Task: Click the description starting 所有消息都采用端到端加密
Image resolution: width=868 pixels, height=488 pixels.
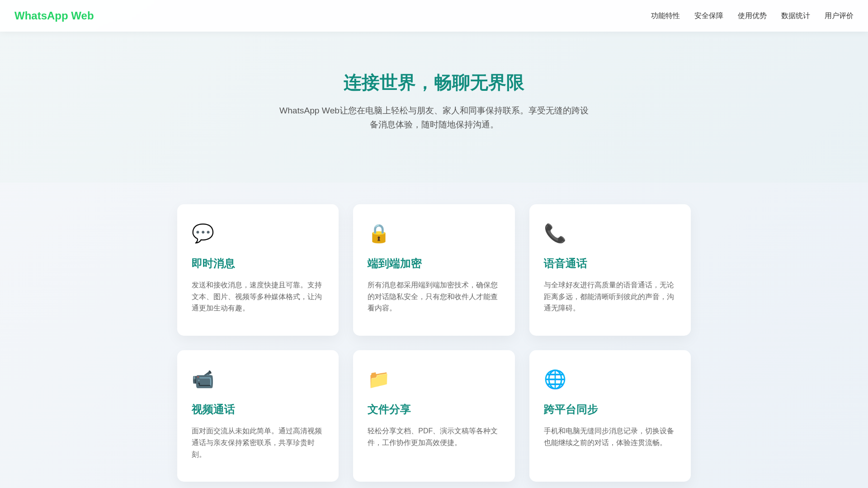Action: [x=433, y=296]
